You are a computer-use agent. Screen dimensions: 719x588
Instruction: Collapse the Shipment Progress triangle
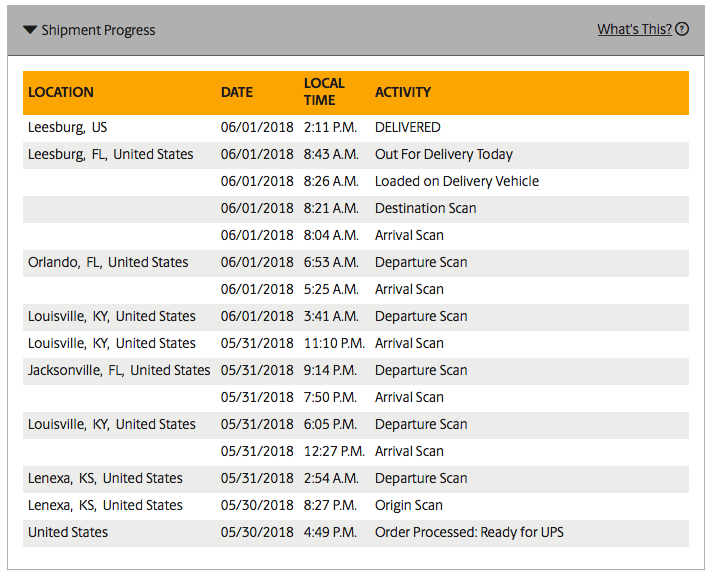(30, 30)
